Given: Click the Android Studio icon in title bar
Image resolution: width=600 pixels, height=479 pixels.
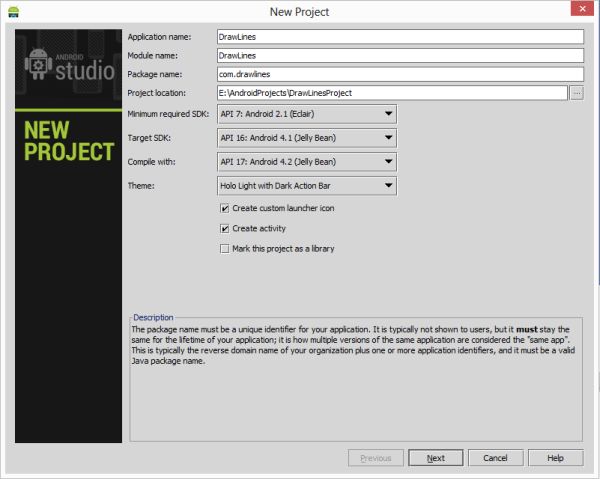Looking at the screenshot, I should pyautogui.click(x=13, y=12).
